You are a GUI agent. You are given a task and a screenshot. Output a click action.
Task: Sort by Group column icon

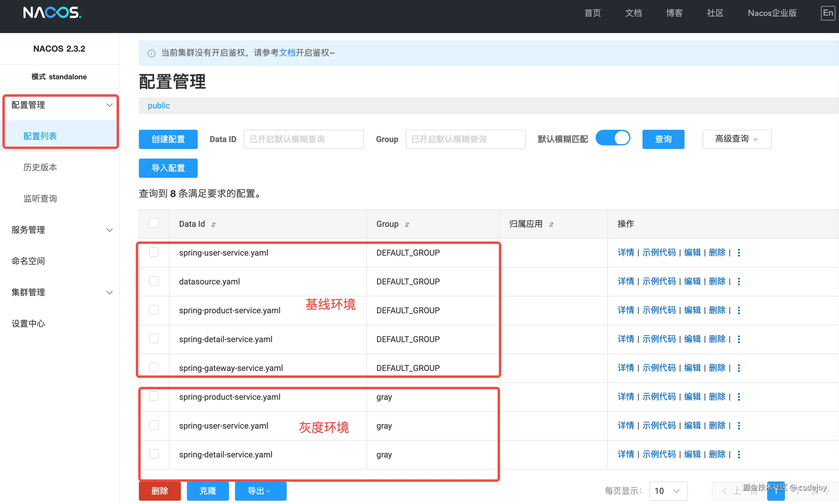407,224
